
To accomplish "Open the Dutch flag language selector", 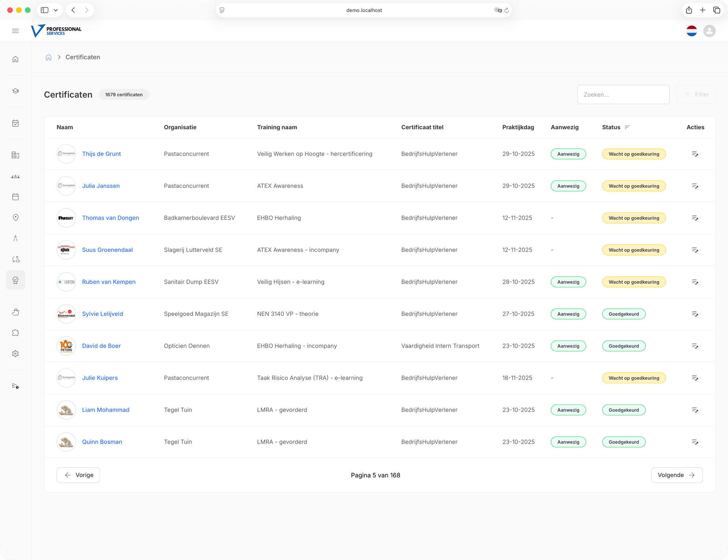I will point(692,31).
